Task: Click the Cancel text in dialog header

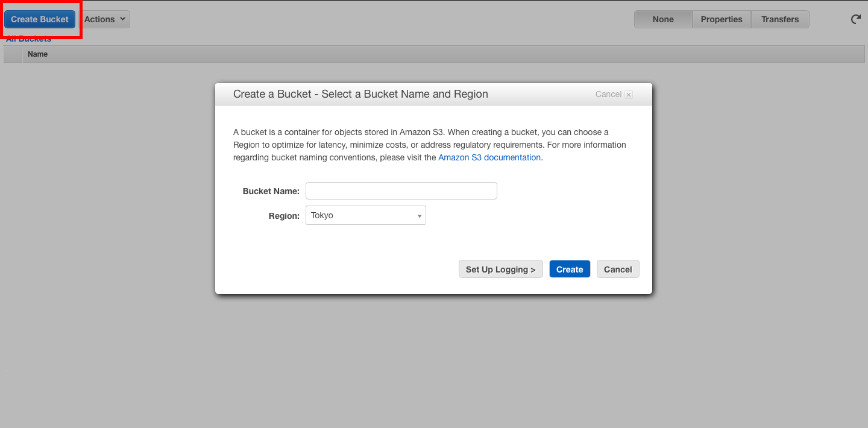Action: [608, 95]
